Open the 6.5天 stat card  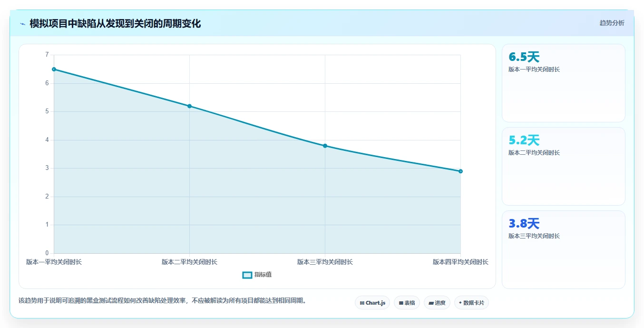(563, 83)
